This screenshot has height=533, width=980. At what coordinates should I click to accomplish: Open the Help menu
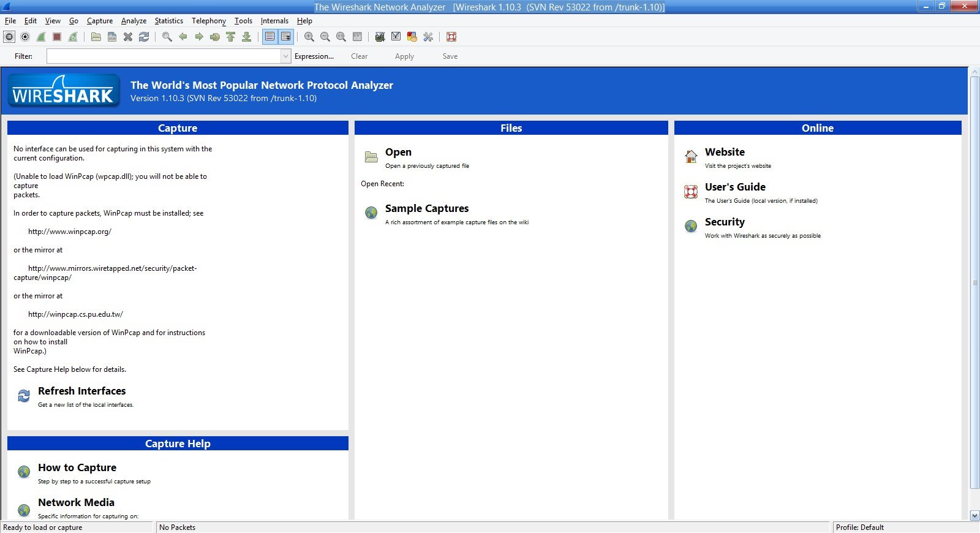304,21
